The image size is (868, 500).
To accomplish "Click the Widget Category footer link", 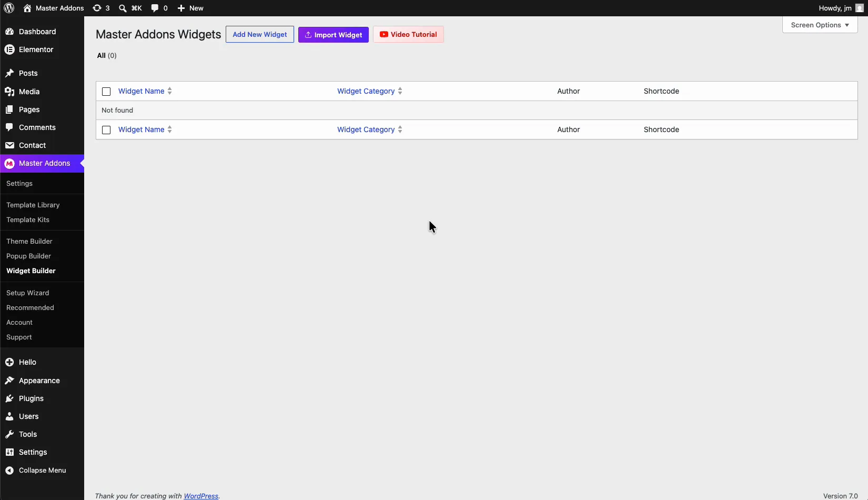I will [x=366, y=129].
